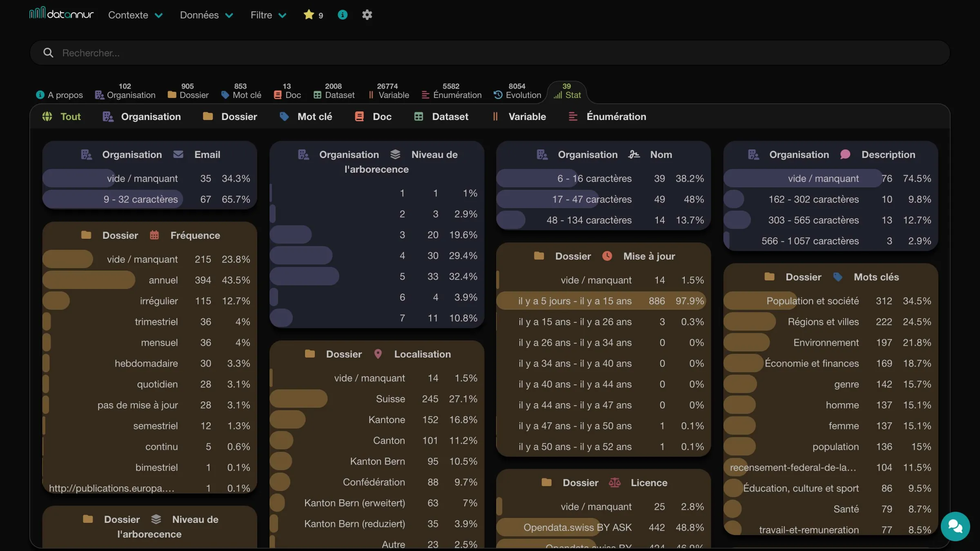
Task: Expand the Filtre dropdown
Action: [269, 15]
